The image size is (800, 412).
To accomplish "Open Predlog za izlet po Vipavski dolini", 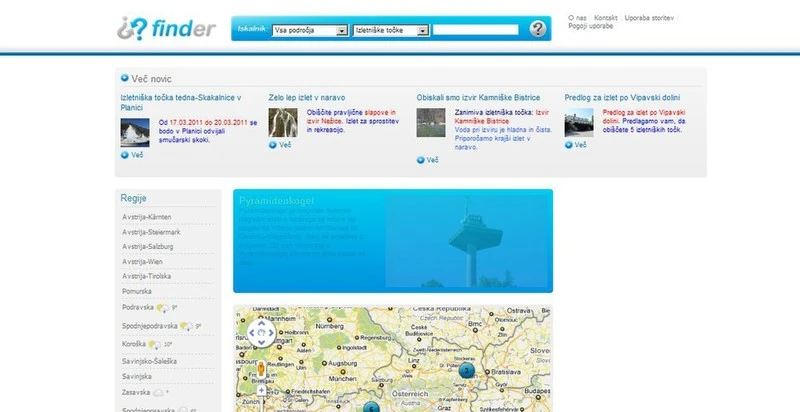I will 622,97.
